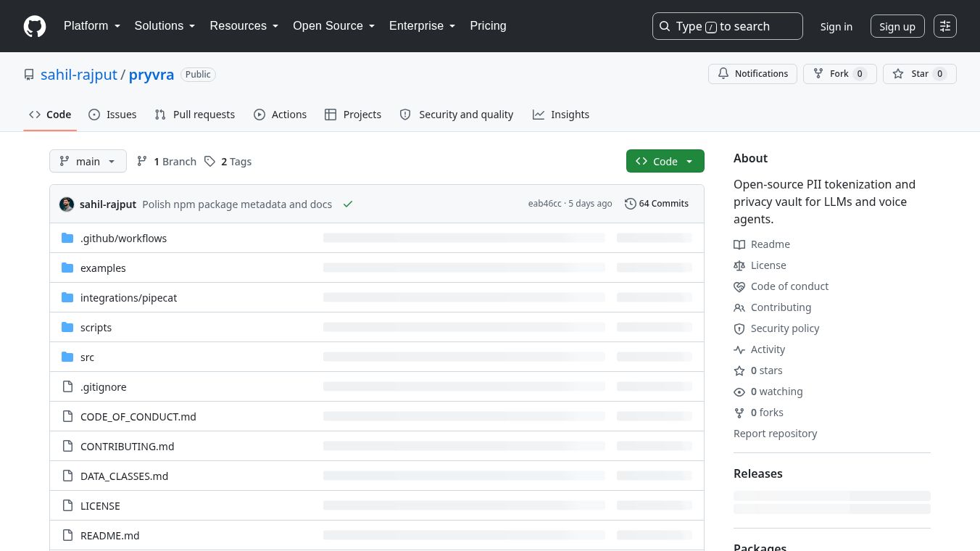Screen dimensions: 980x551
Task: Click the star icon beside 0 stars
Action: coord(739,370)
